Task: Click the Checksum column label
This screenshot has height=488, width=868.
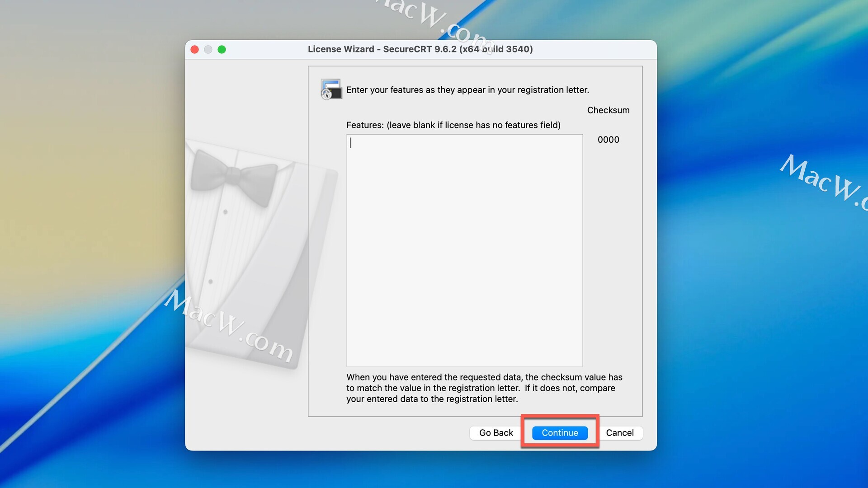Action: tap(608, 110)
